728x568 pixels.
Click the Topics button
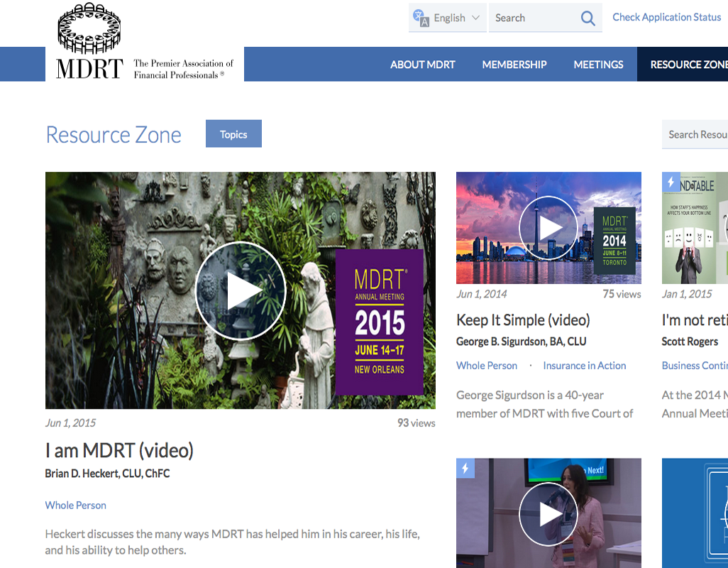tap(233, 133)
